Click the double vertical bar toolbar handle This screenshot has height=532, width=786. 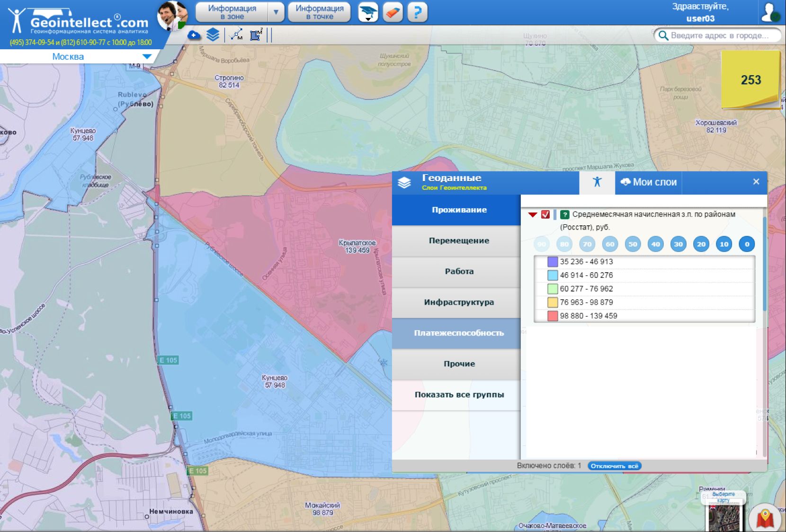(x=269, y=35)
